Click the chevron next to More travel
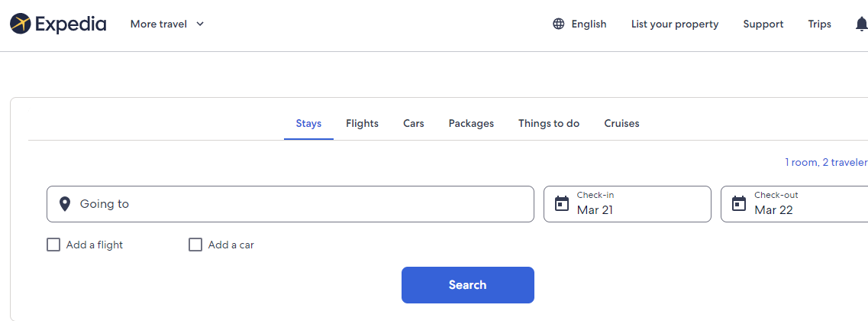 [200, 24]
